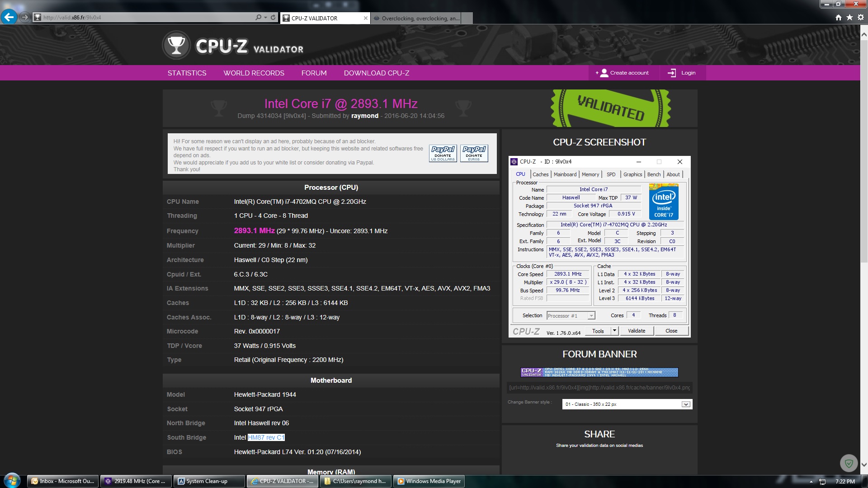Screen dimensions: 868x488
Task: Open the Change Banner style dropdown
Action: click(x=627, y=404)
